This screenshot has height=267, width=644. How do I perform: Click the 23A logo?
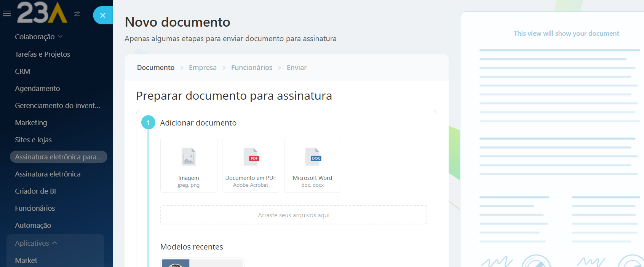tap(42, 13)
